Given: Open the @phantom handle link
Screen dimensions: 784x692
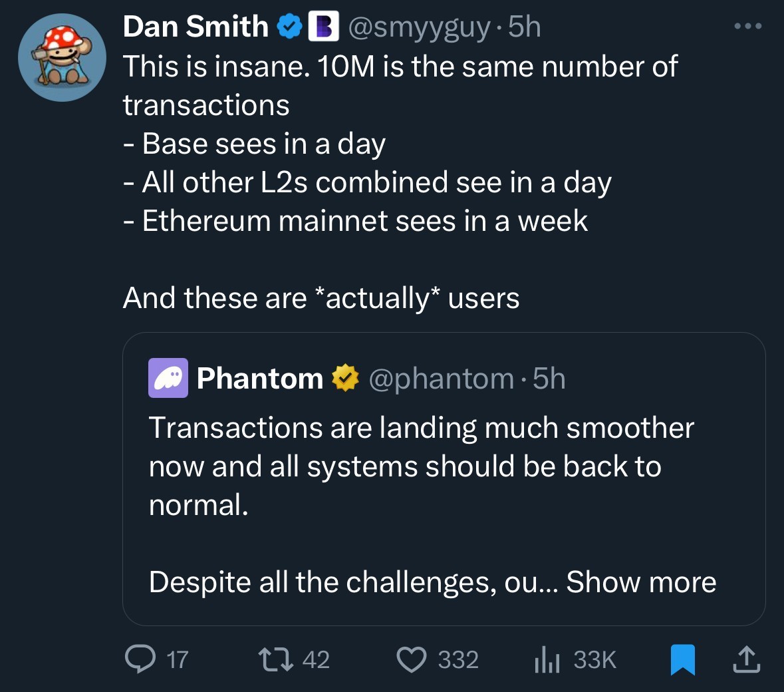Looking at the screenshot, I should click(441, 378).
